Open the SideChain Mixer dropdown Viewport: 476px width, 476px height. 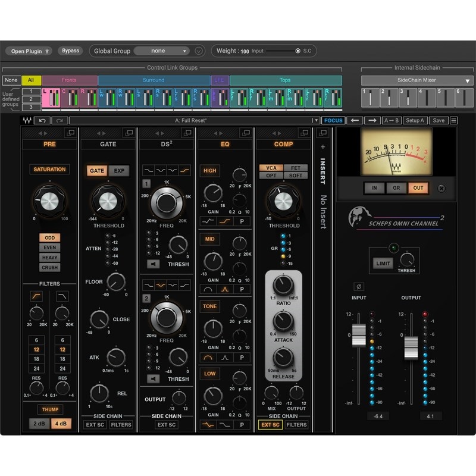pos(417,80)
